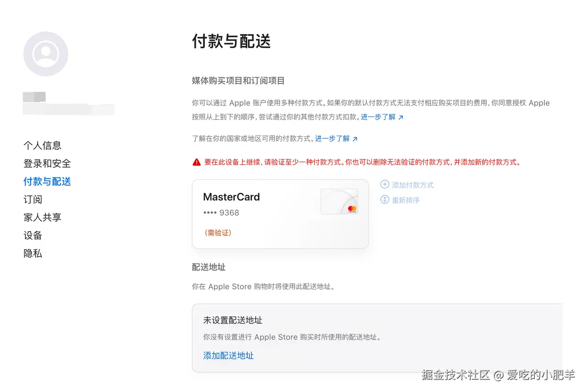Click the profile avatar icon
Viewport: 586px width, 392px height.
pyautogui.click(x=46, y=54)
